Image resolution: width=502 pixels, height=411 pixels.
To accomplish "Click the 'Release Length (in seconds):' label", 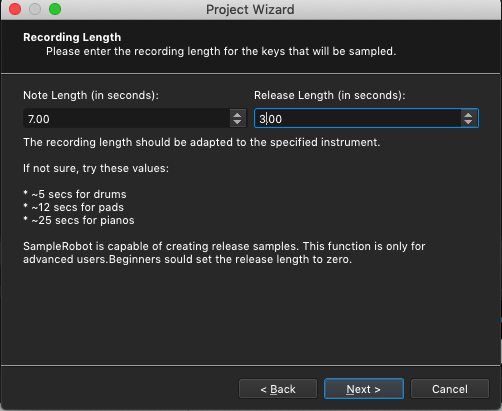I will tap(330, 95).
